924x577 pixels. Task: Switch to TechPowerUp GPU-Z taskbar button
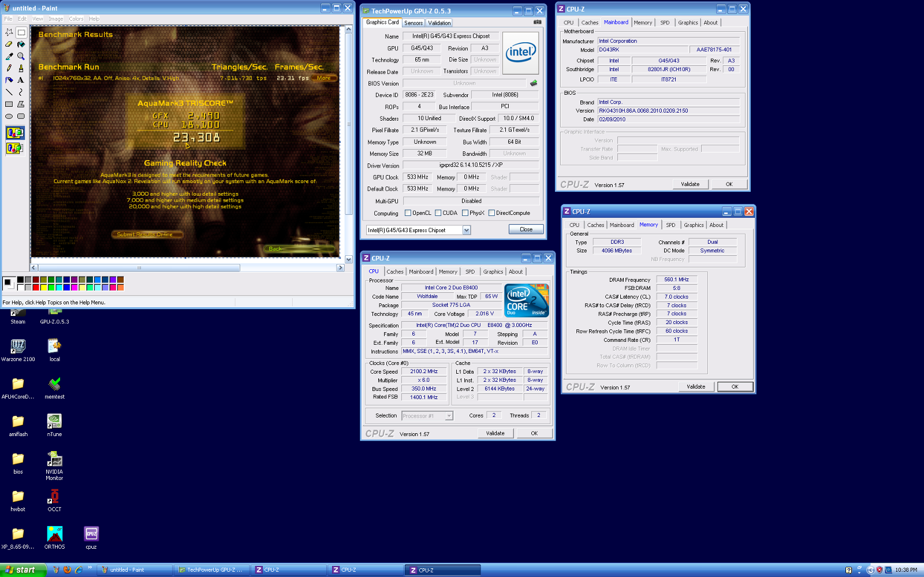click(212, 570)
